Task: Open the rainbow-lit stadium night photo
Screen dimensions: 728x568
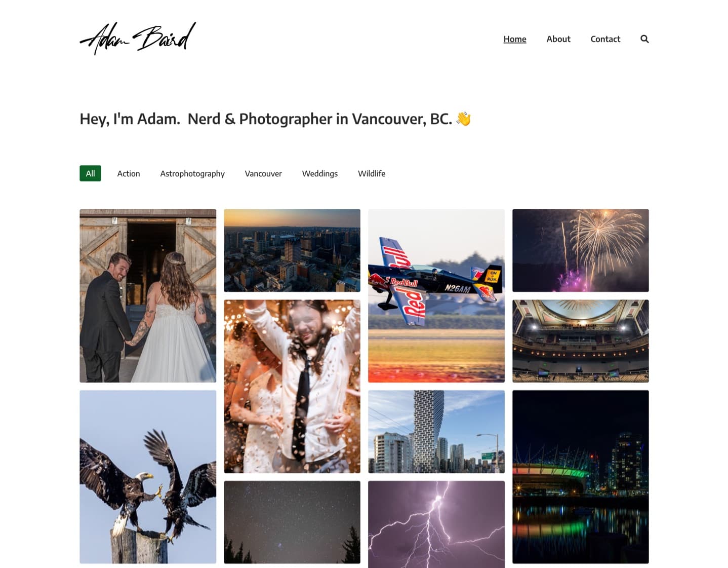Action: (x=580, y=477)
